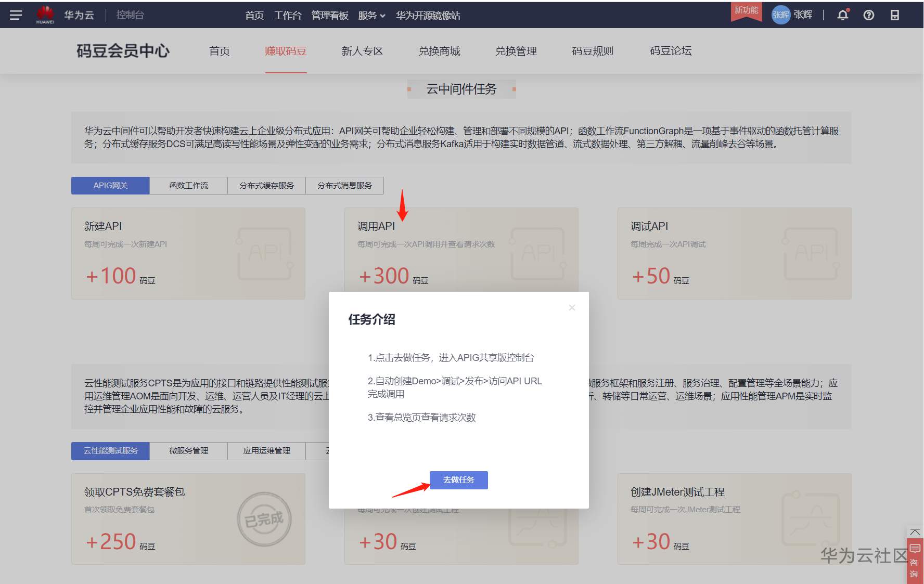Viewport: 924px width, 584px height.
Task: Open 工作台 in the top bar
Action: click(288, 16)
